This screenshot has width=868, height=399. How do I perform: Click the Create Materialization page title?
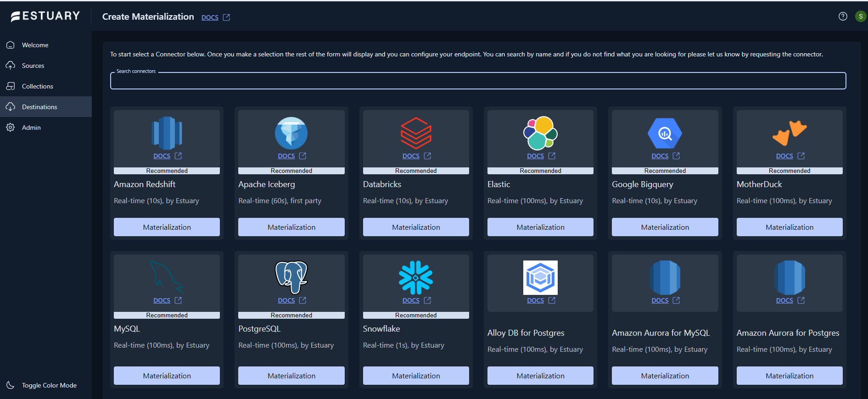148,17
